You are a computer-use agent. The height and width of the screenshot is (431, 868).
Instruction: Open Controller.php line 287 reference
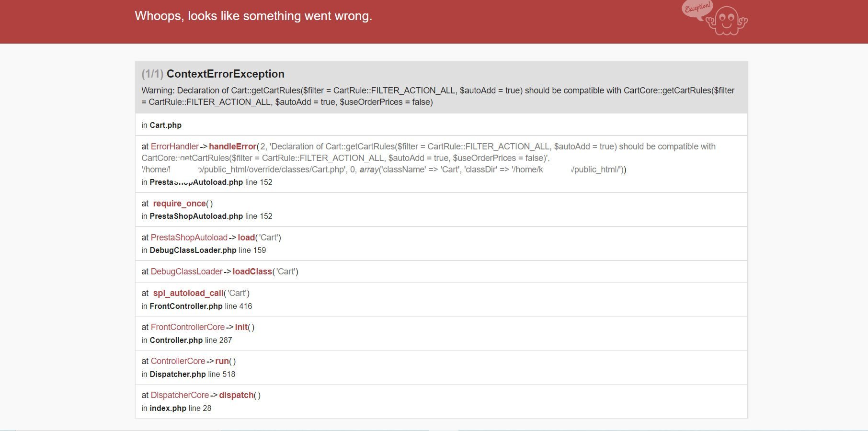pyautogui.click(x=176, y=340)
